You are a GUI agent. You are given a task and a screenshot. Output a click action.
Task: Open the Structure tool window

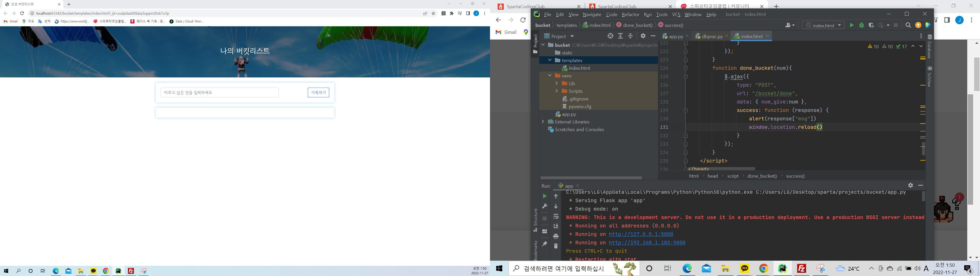coord(535,220)
